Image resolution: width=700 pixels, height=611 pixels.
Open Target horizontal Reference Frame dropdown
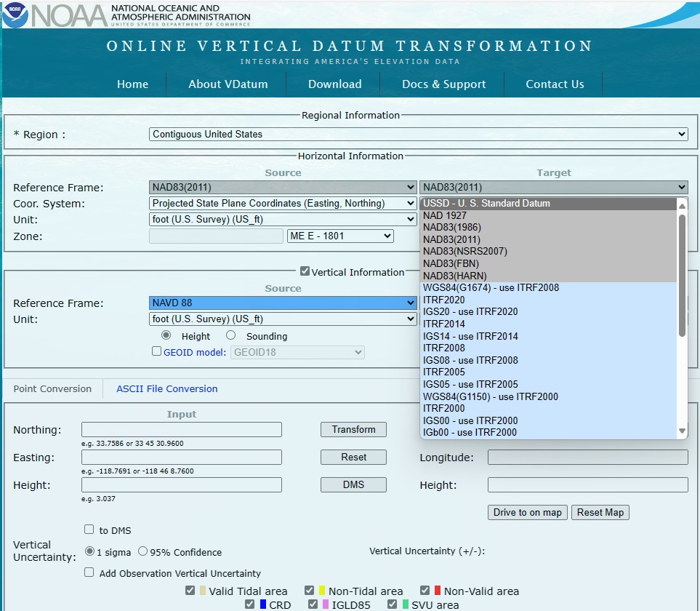coord(554,187)
